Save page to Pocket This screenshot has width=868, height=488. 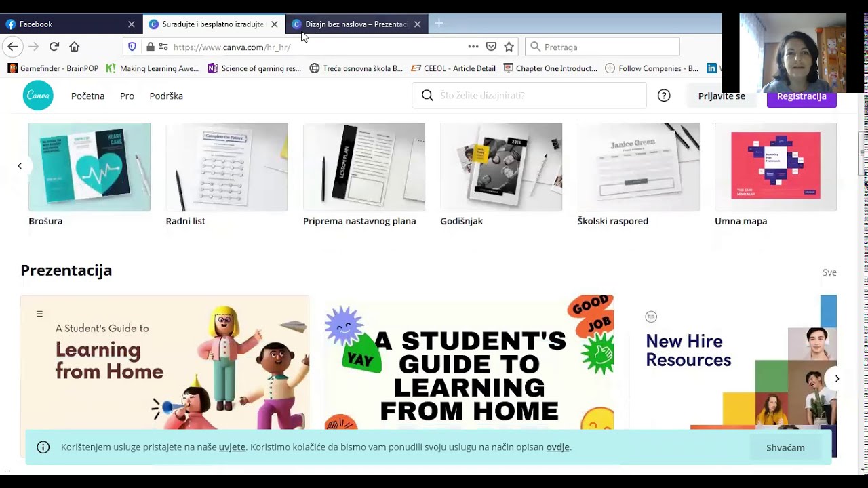point(491,47)
